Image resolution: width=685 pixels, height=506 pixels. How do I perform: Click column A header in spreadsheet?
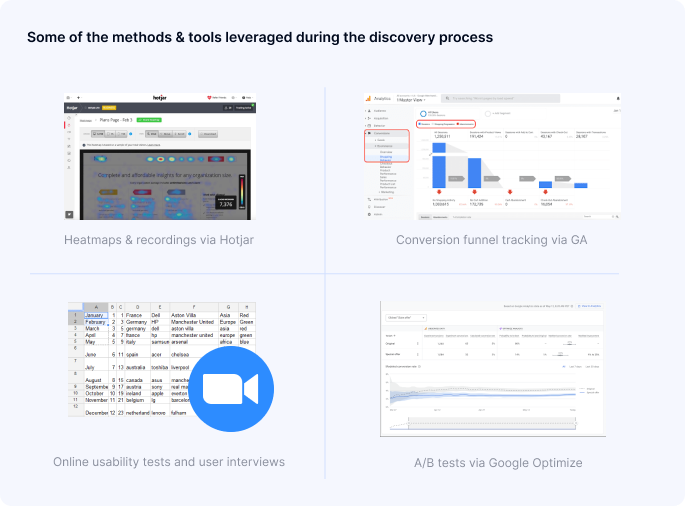tap(96, 307)
